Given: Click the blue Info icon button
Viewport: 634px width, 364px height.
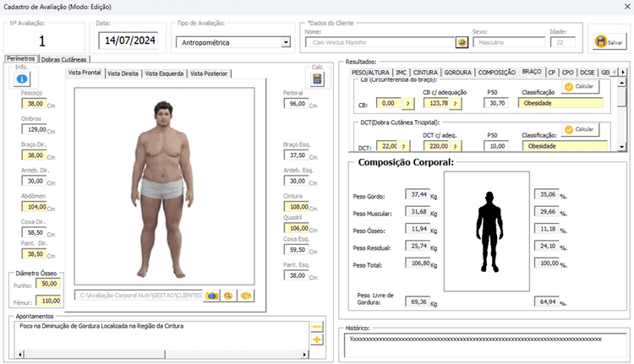Looking at the screenshot, I should [x=22, y=79].
